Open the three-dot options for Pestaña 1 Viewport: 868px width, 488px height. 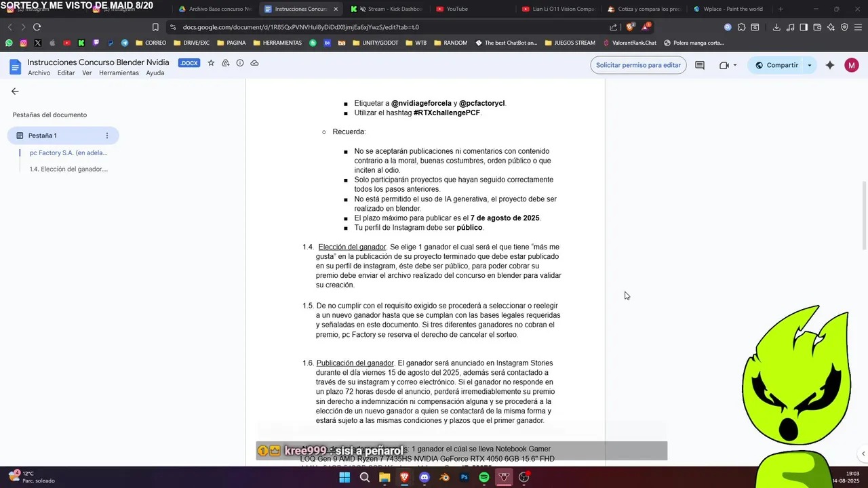coord(106,136)
